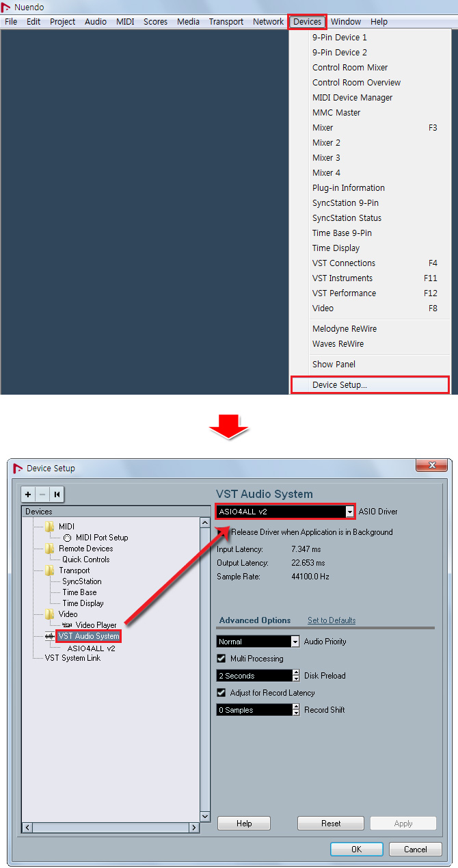The image size is (458, 868).
Task: Open Plug-in Information window
Action: click(x=370, y=188)
